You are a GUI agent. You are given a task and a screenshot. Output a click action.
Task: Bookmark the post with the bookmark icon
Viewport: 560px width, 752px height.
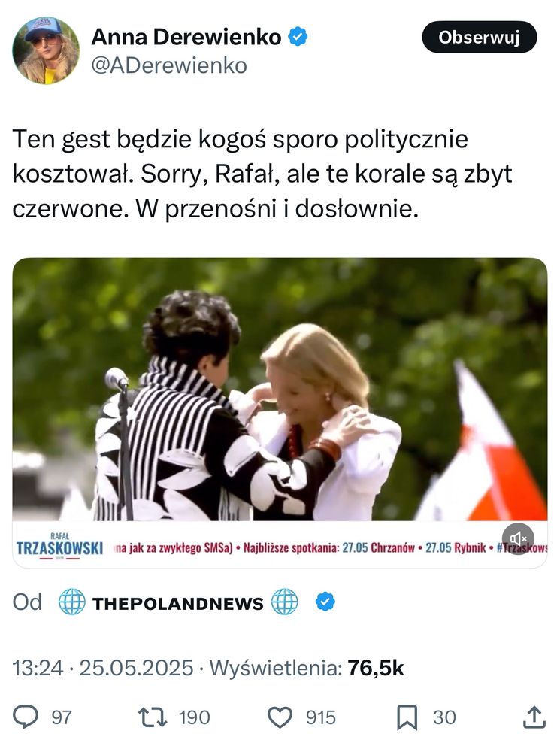(x=407, y=717)
